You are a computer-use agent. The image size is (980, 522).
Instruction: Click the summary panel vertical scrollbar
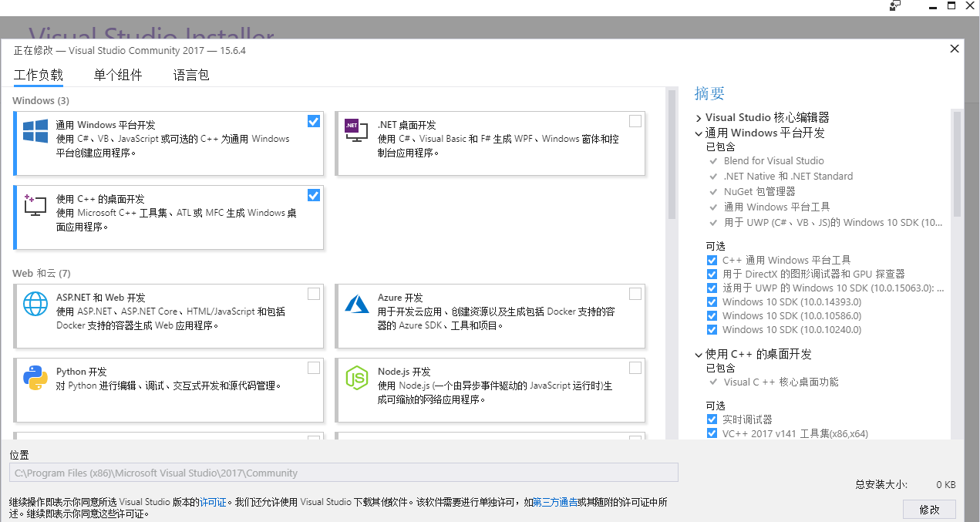(957, 163)
